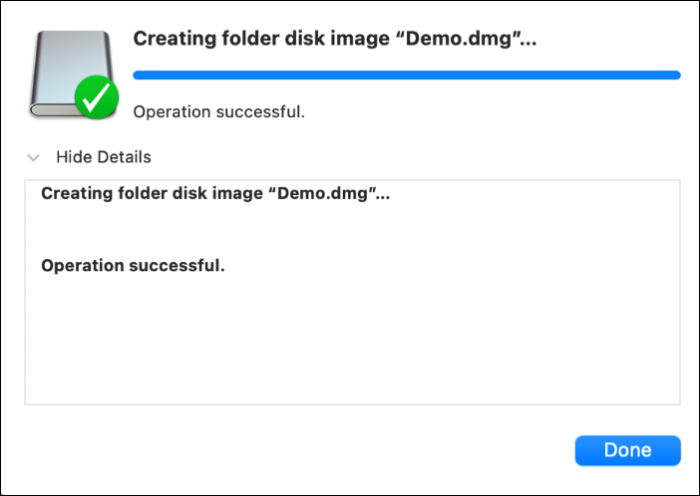Image resolution: width=700 pixels, height=496 pixels.
Task: Click the empty area of details log
Action: 350,345
